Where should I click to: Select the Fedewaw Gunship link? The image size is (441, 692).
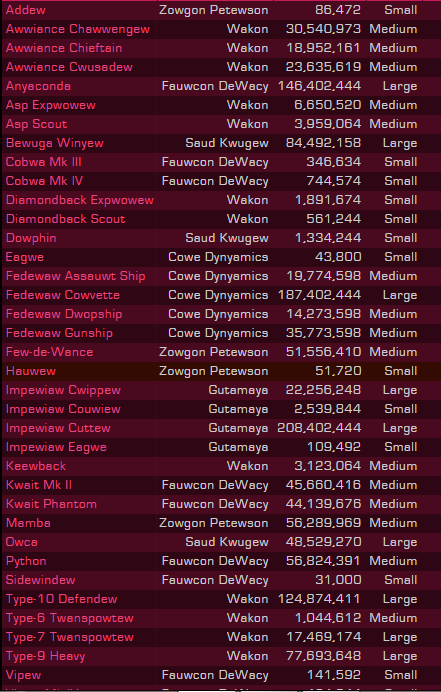pos(59,333)
